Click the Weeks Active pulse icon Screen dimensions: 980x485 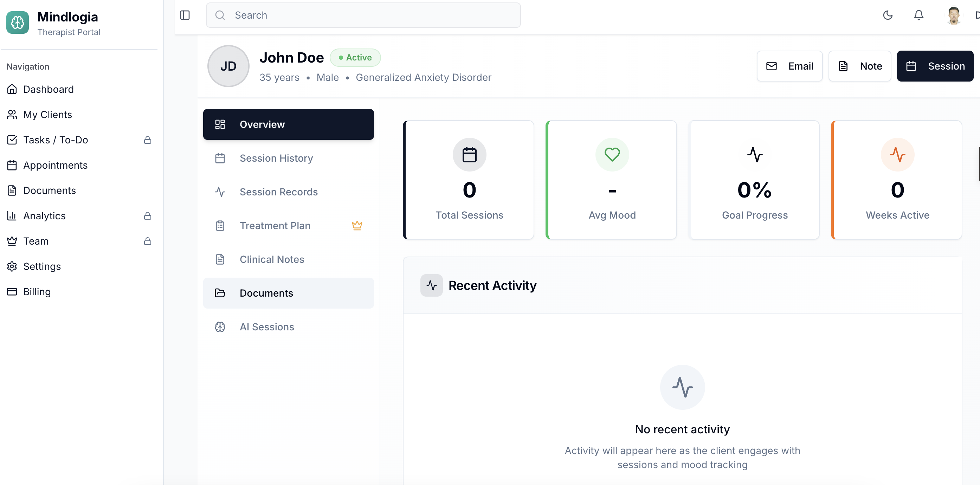pos(897,154)
